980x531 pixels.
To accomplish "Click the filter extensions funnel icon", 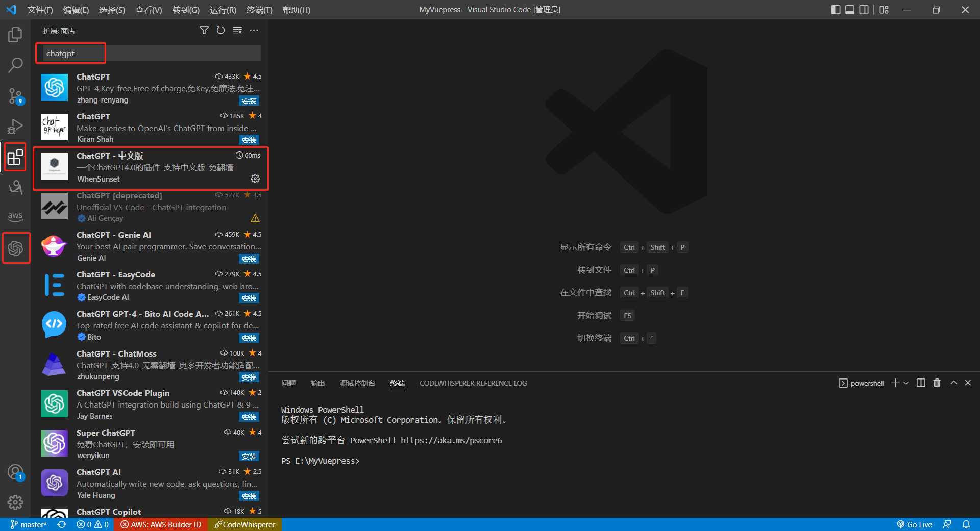I will coord(204,31).
